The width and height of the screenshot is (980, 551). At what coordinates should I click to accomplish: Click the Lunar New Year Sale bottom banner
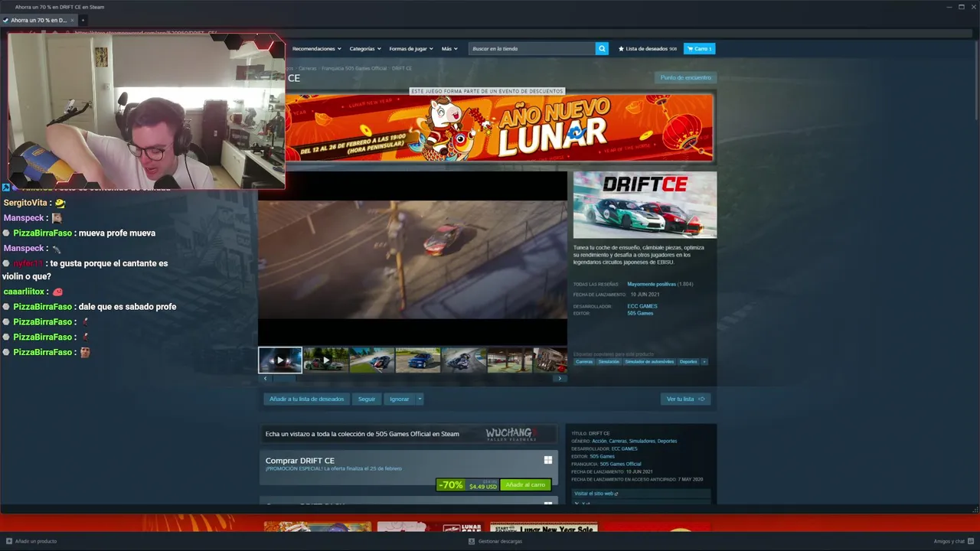point(543,527)
